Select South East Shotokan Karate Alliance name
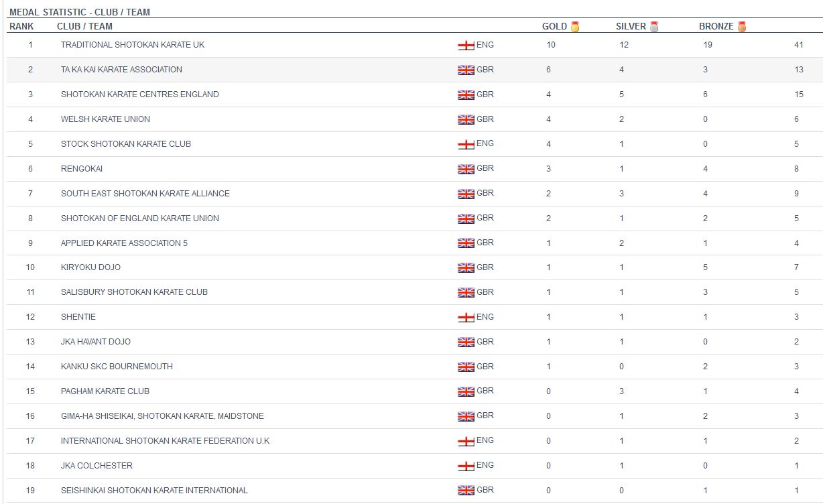 coord(145,194)
